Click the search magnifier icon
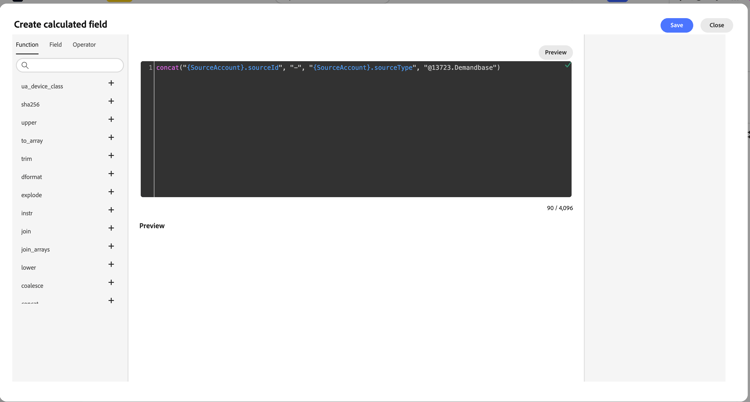 pyautogui.click(x=25, y=66)
